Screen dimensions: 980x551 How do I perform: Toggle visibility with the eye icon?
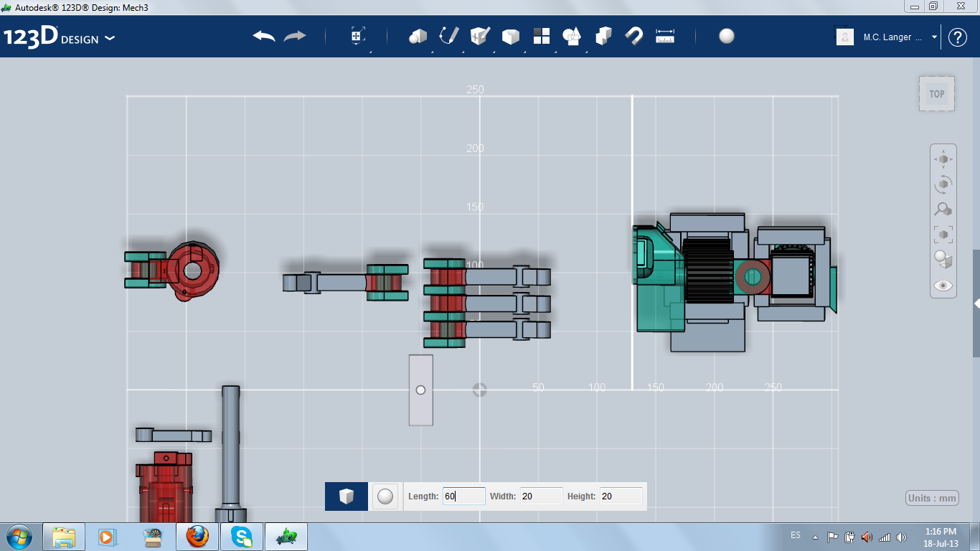coord(943,286)
